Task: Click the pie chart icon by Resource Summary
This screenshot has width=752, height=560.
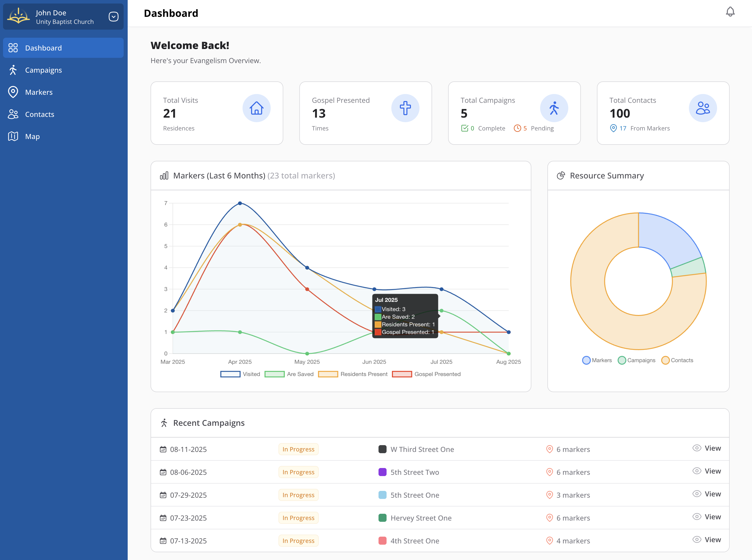Action: 561,176
